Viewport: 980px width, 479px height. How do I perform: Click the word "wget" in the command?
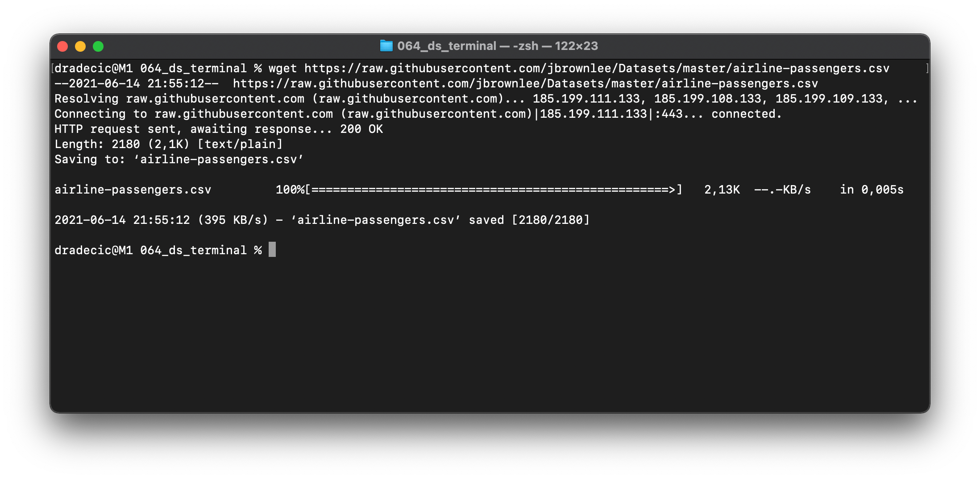tap(282, 69)
